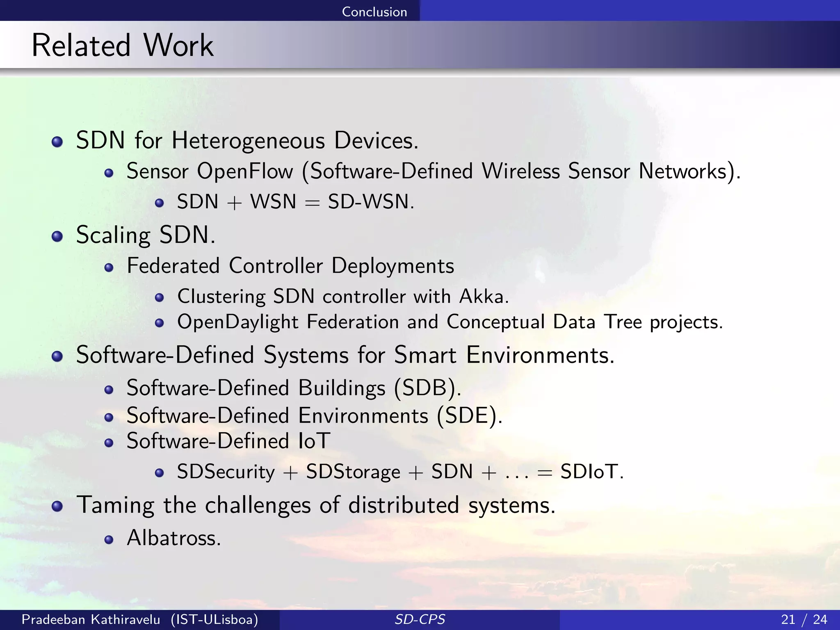Select the 'Software-Defined IoT' sub-bullet
Viewport: 840px width, 630px height.
click(x=228, y=441)
